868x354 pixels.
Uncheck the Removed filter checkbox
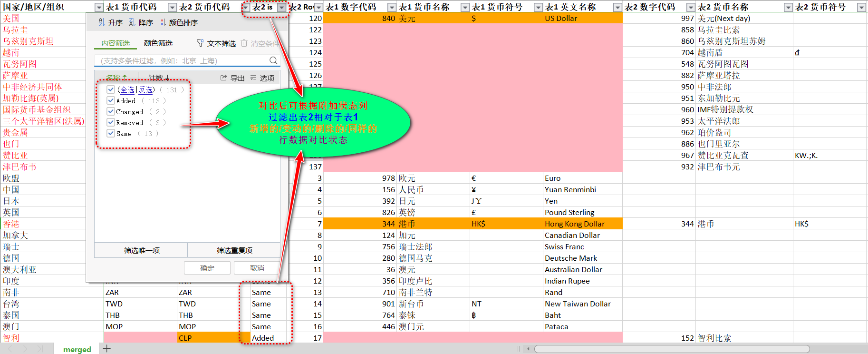pyautogui.click(x=111, y=122)
